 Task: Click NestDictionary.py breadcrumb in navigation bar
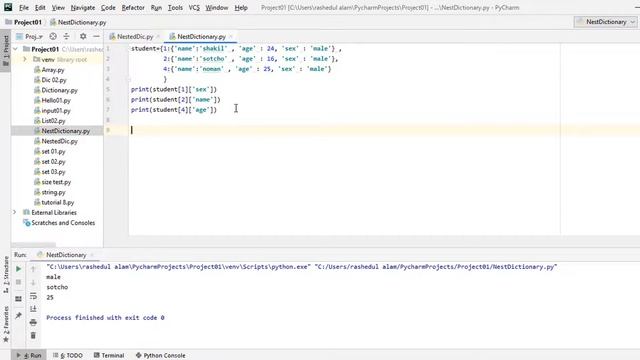pos(78,22)
